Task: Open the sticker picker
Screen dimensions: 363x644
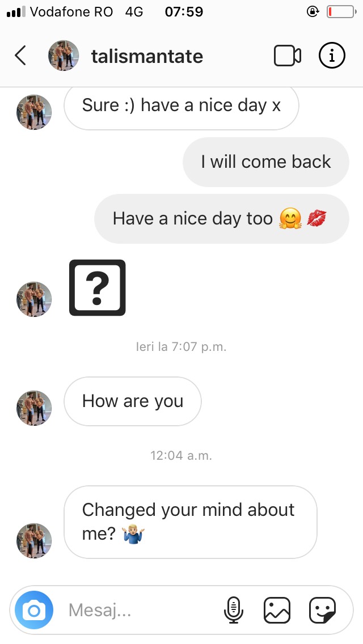Action: pyautogui.click(x=322, y=610)
